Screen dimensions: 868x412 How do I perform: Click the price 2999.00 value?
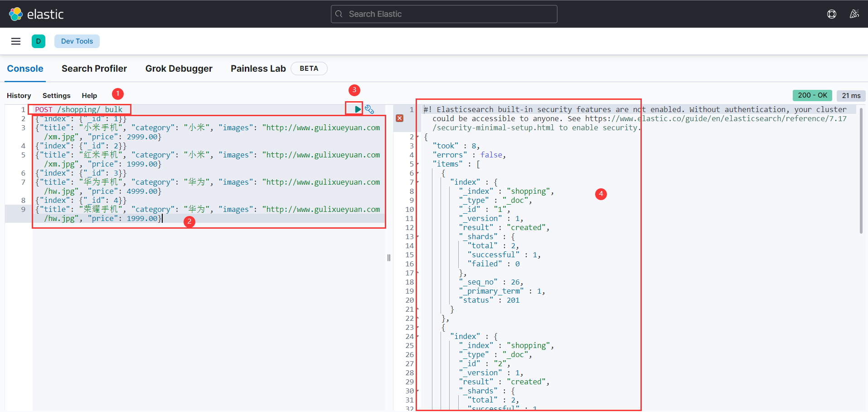pos(142,137)
